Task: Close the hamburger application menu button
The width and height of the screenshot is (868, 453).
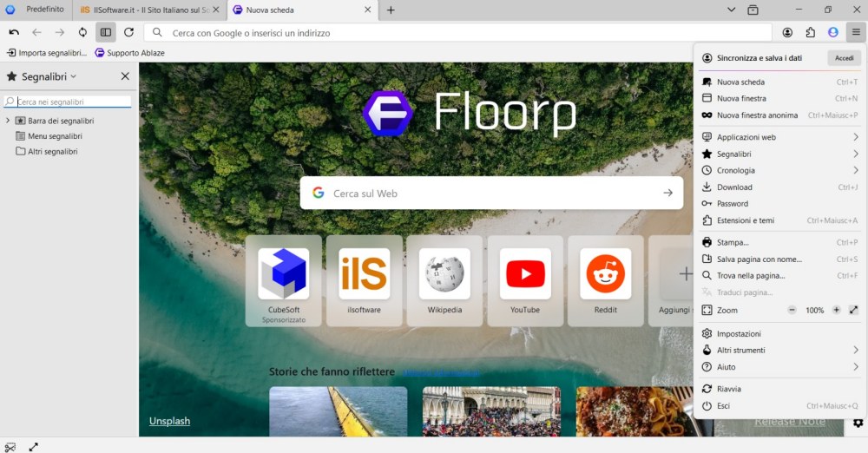Action: (x=856, y=33)
